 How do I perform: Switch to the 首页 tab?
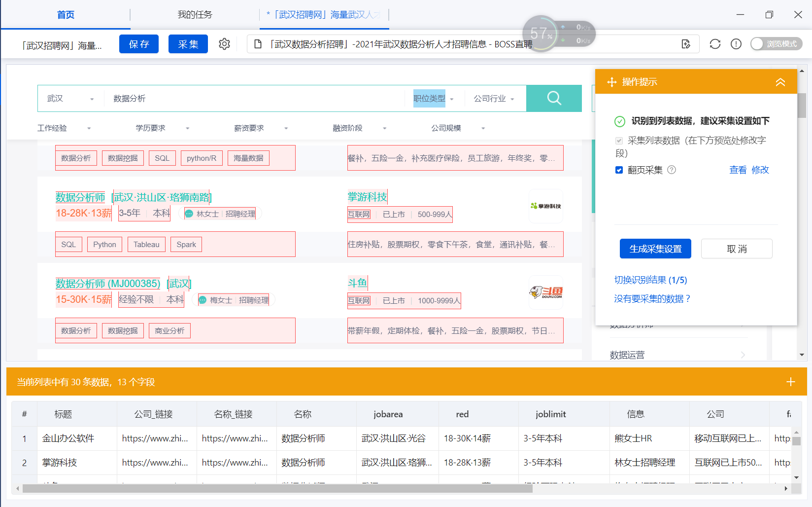coord(66,15)
